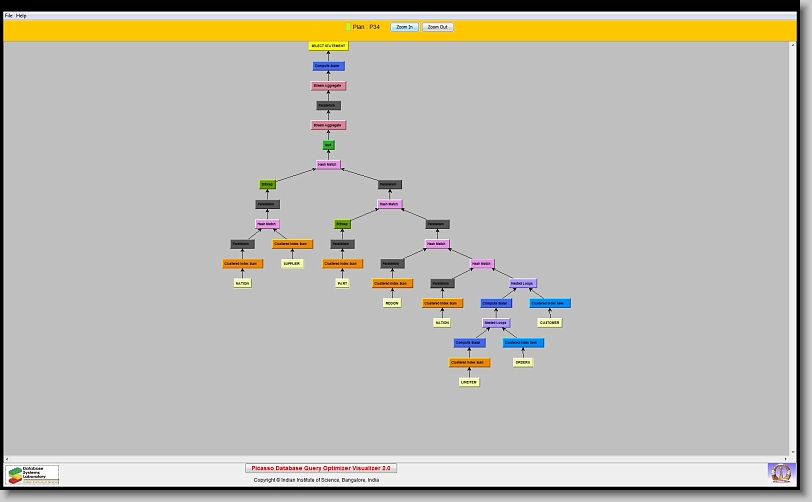Select the Clustered Index Seek node above ORDERS
This screenshot has width=812, height=502.
tap(523, 343)
